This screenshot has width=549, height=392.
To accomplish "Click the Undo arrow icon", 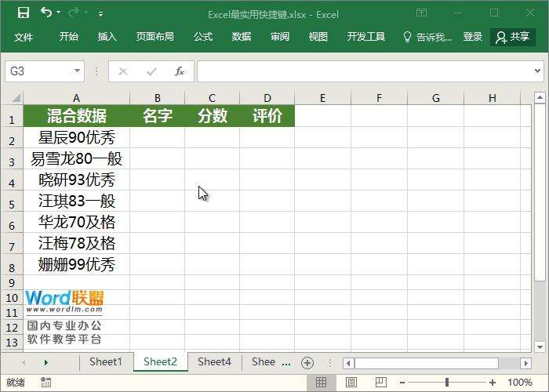I will point(46,13).
